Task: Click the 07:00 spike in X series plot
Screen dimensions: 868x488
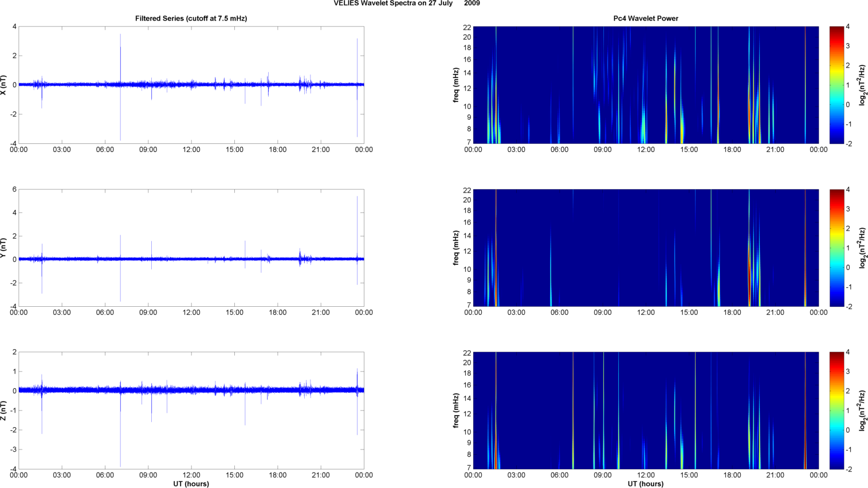Action: 120,57
